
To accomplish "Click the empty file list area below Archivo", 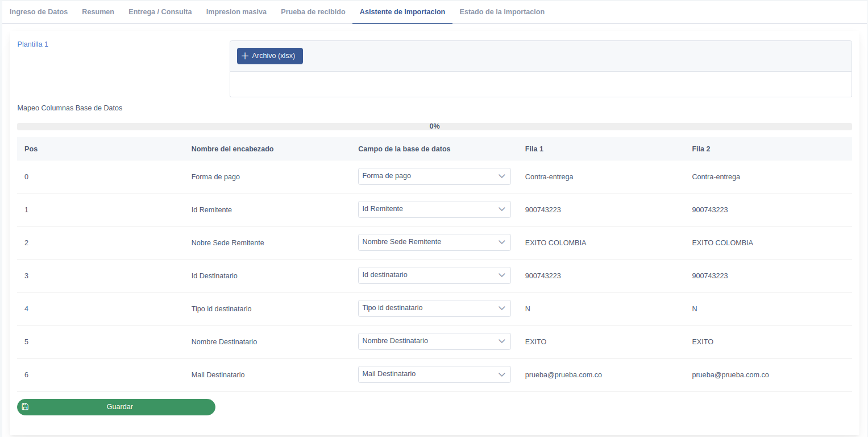I will point(540,84).
